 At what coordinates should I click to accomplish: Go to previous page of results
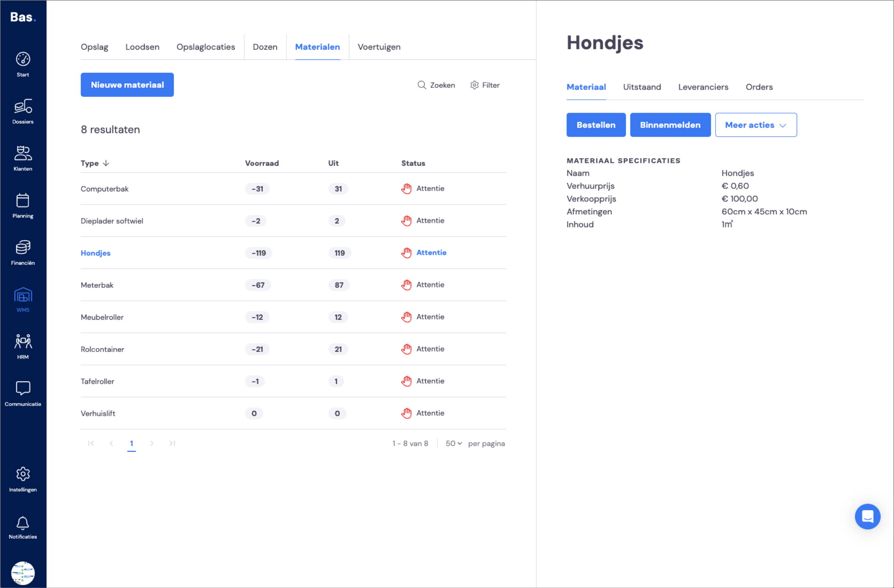tap(111, 443)
